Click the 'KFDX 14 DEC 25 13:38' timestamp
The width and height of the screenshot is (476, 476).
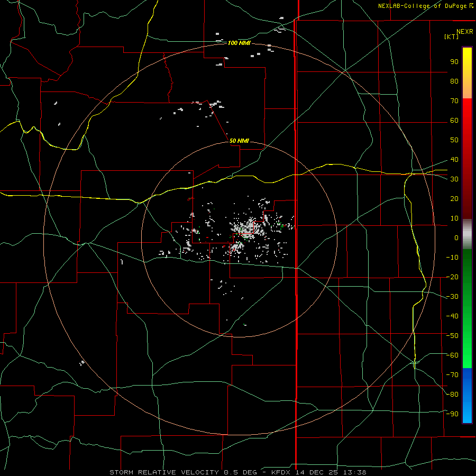click(x=319, y=472)
